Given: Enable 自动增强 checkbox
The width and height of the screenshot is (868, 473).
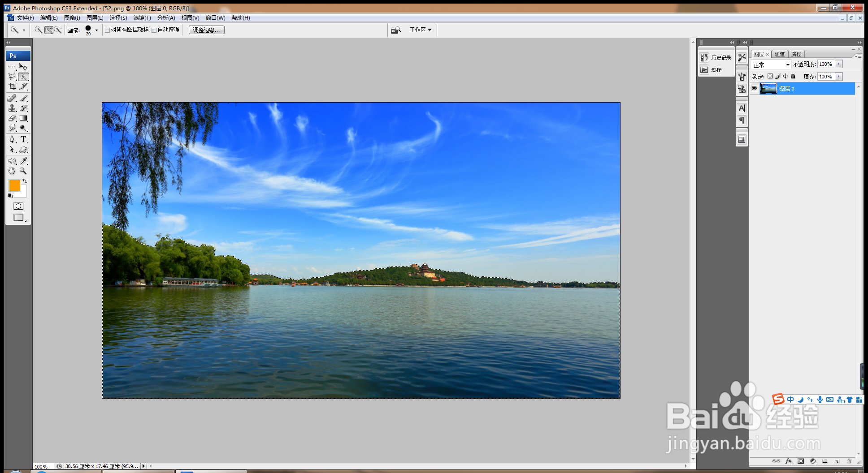Looking at the screenshot, I should 154,30.
